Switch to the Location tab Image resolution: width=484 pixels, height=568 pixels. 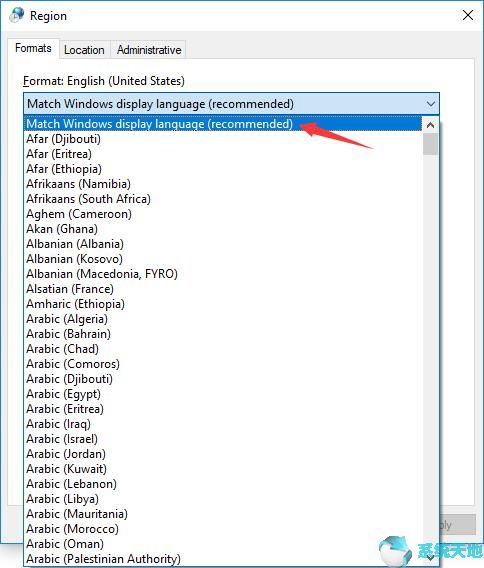point(84,50)
